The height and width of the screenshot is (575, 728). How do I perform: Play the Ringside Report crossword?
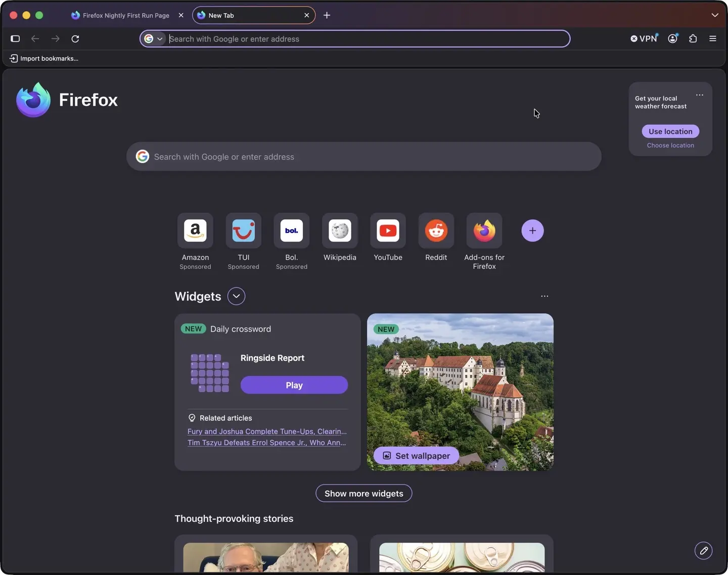[x=294, y=385]
